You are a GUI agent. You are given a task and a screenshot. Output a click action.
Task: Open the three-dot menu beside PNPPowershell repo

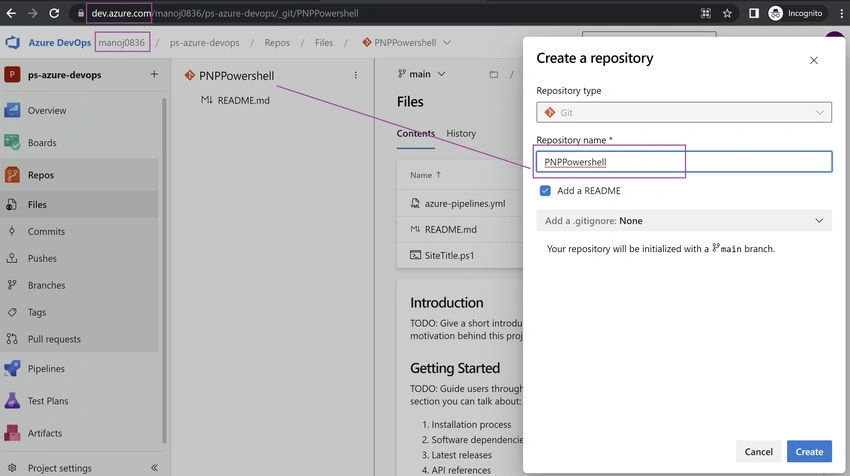click(x=356, y=75)
